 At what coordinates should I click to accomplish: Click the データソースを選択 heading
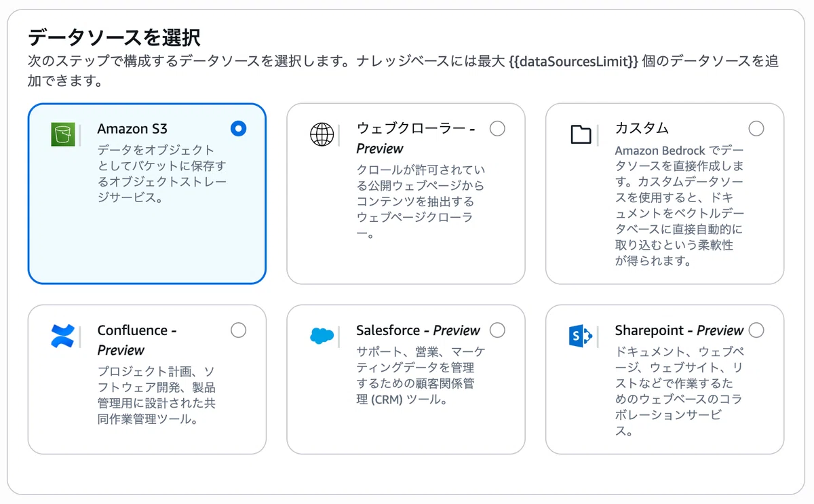(114, 37)
